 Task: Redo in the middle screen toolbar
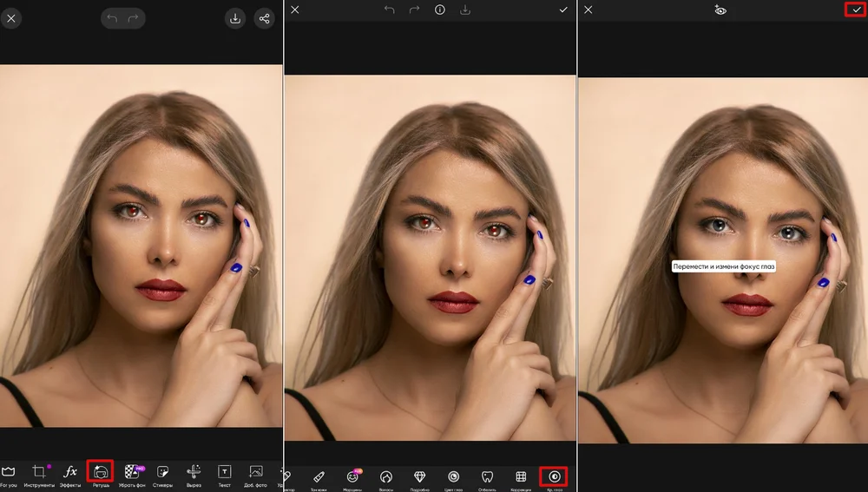coord(414,10)
